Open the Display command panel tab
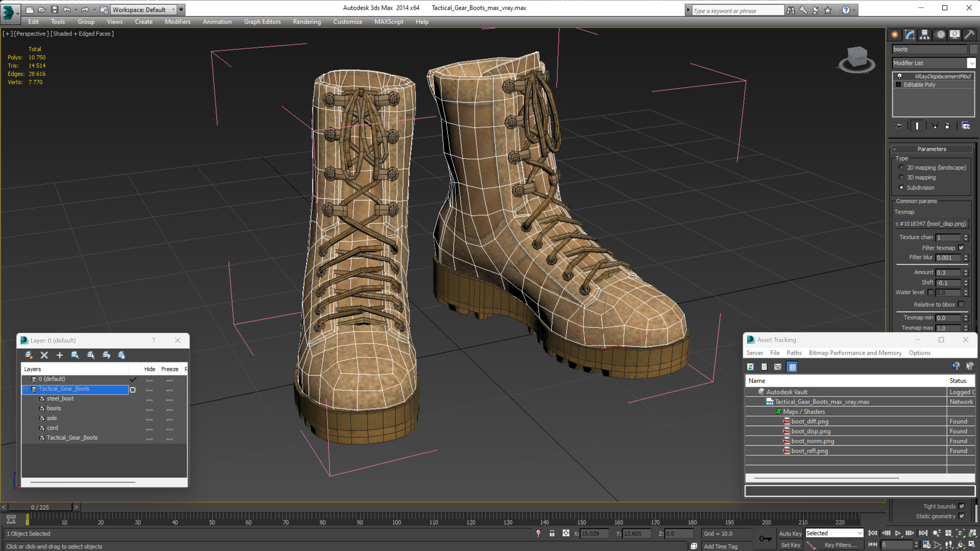 click(x=955, y=35)
